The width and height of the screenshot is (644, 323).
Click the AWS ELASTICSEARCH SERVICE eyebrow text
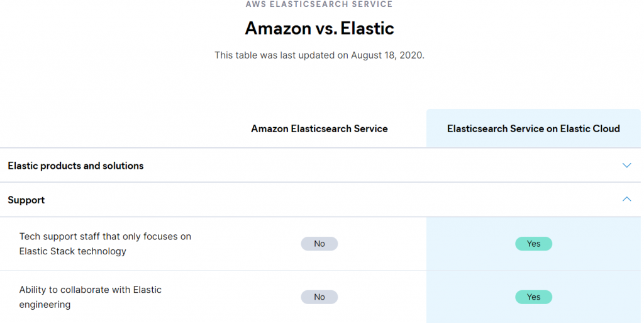point(319,4)
